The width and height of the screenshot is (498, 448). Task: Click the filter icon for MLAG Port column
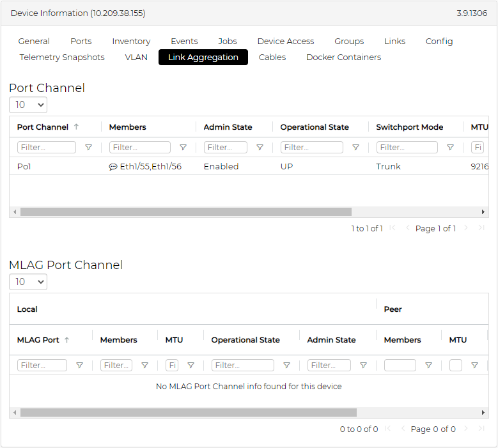79,366
